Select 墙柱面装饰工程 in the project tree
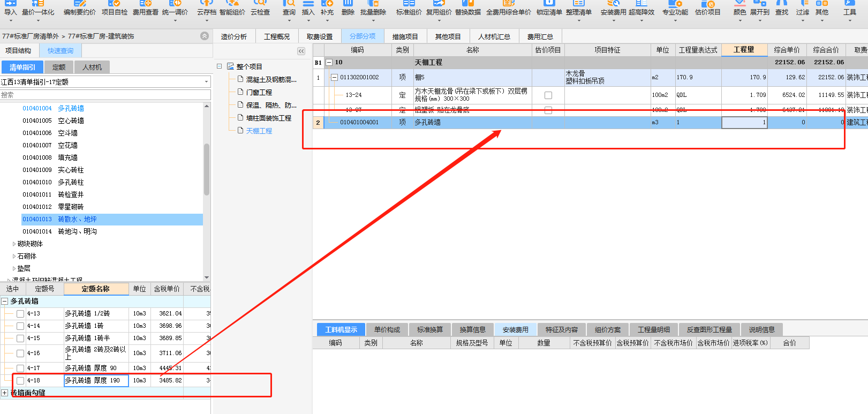The image size is (868, 414). (x=269, y=118)
